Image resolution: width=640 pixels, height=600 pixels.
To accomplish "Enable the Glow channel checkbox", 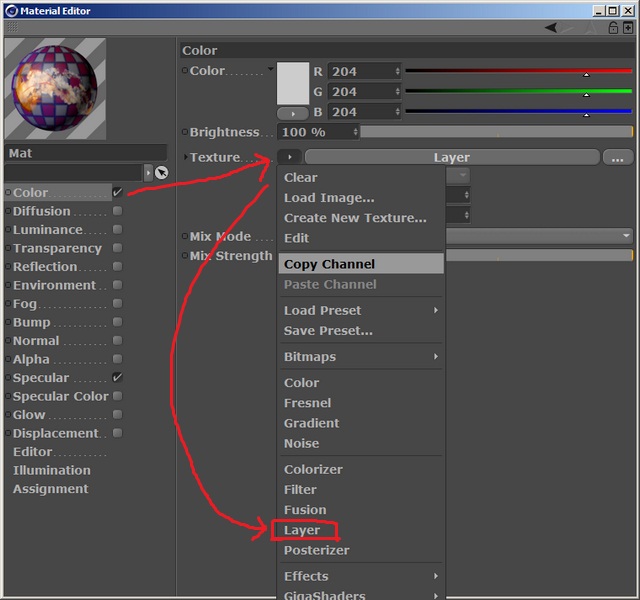I will [x=118, y=414].
